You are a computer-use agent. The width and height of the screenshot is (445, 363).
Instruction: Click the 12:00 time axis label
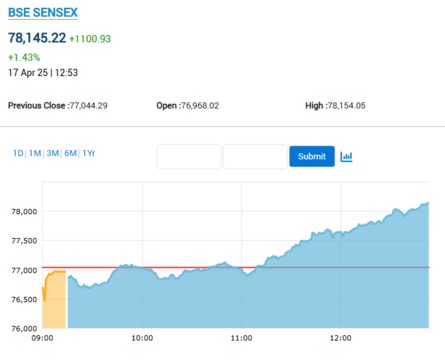pyautogui.click(x=341, y=338)
